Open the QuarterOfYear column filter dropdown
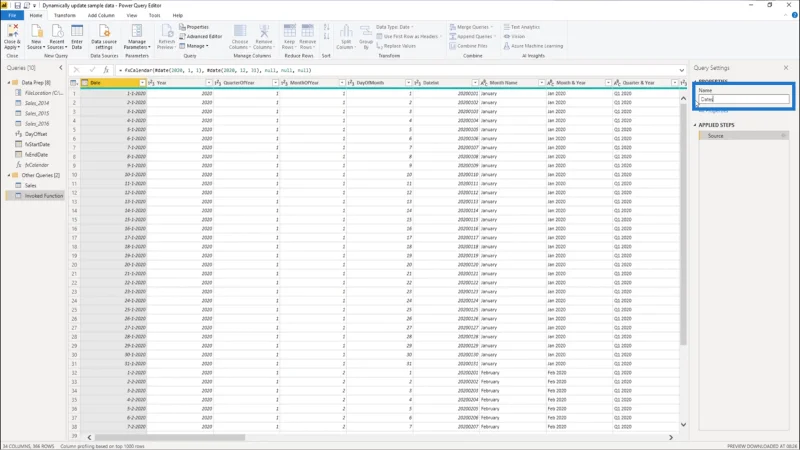This screenshot has width=800, height=450. click(276, 83)
